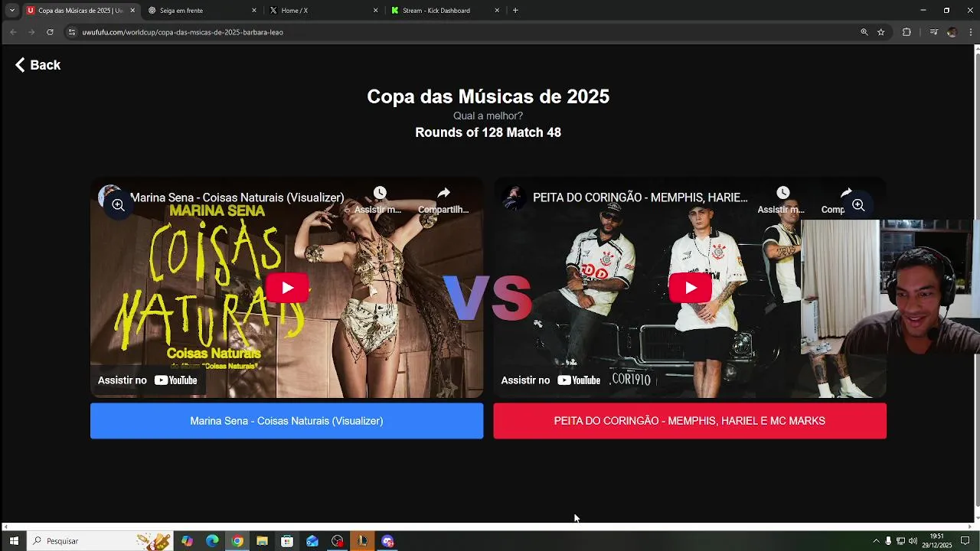Click Watch later on Marina Sena video

[x=380, y=200]
